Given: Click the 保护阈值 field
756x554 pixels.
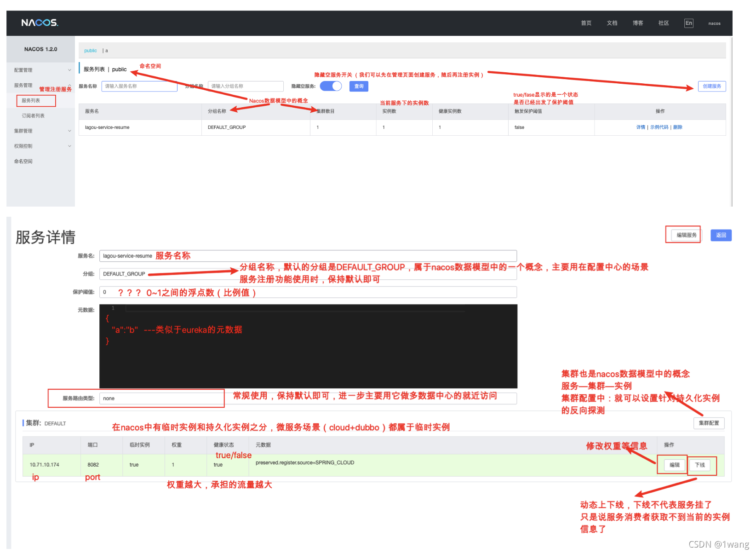Looking at the screenshot, I should (x=308, y=292).
